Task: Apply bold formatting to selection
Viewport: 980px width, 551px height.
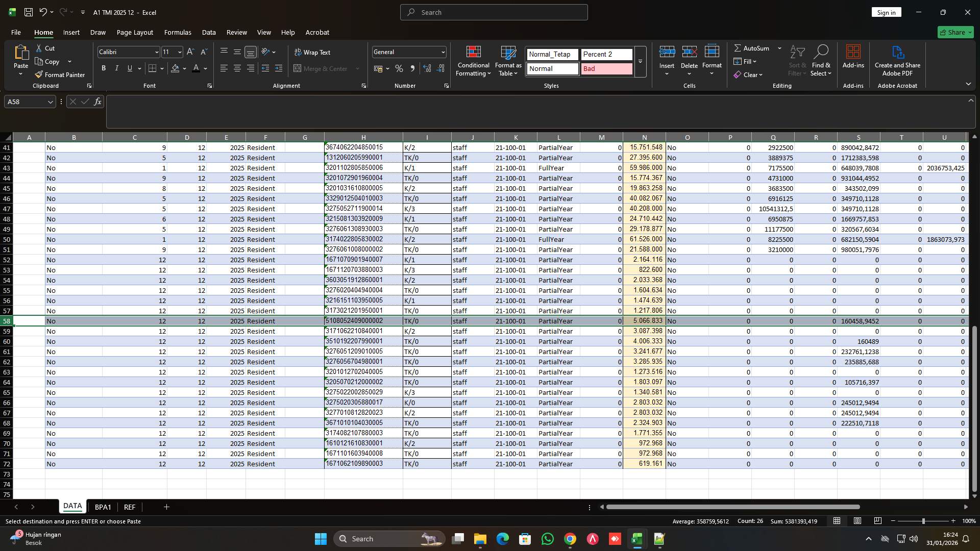Action: coord(103,68)
